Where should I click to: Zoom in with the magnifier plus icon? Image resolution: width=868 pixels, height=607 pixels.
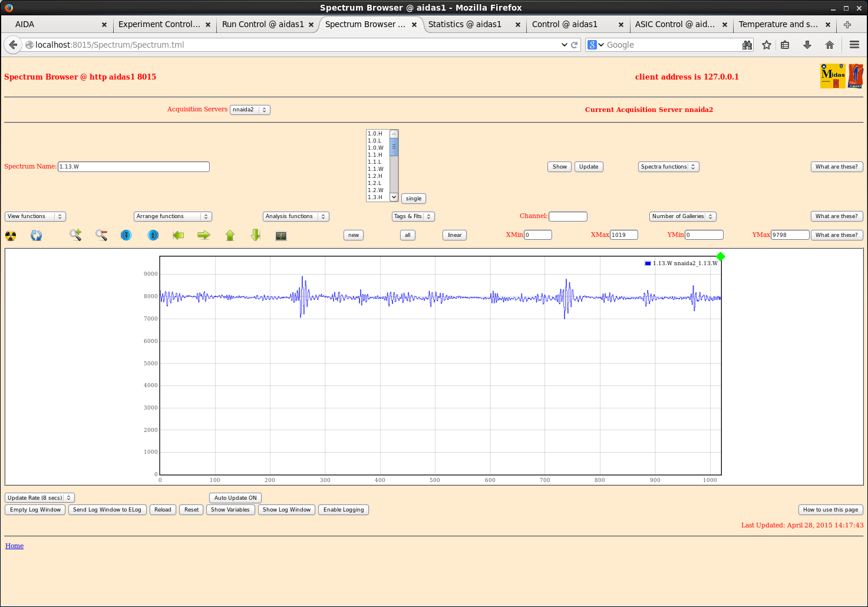click(x=75, y=235)
